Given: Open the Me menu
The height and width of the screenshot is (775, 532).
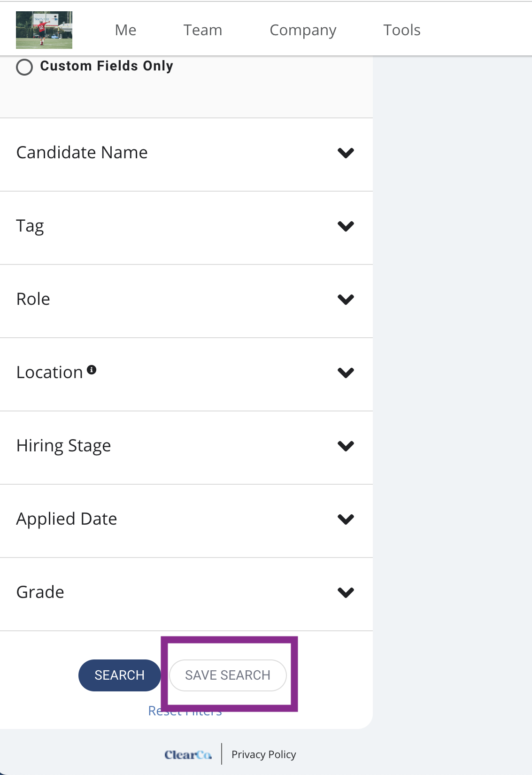Looking at the screenshot, I should (x=126, y=30).
